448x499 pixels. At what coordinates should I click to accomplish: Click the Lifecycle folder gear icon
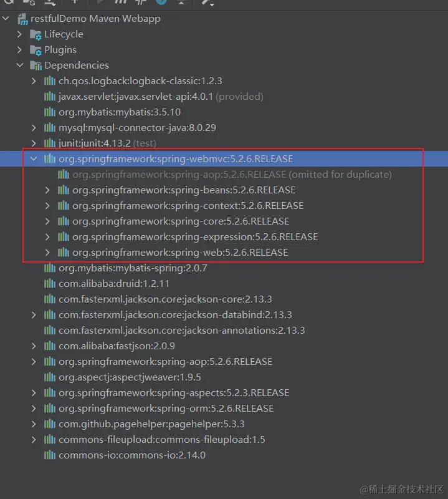tap(36, 35)
